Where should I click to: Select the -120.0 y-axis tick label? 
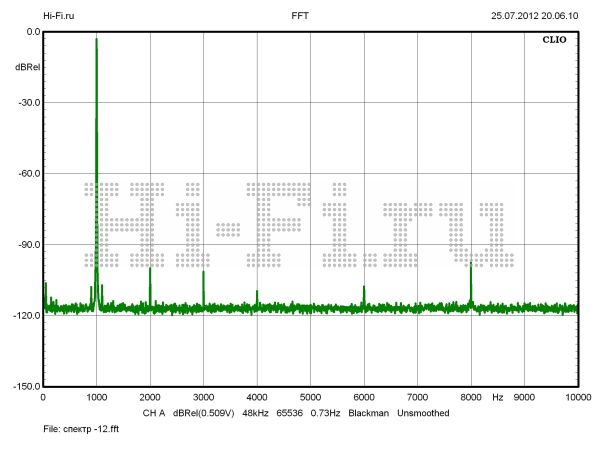[x=24, y=315]
